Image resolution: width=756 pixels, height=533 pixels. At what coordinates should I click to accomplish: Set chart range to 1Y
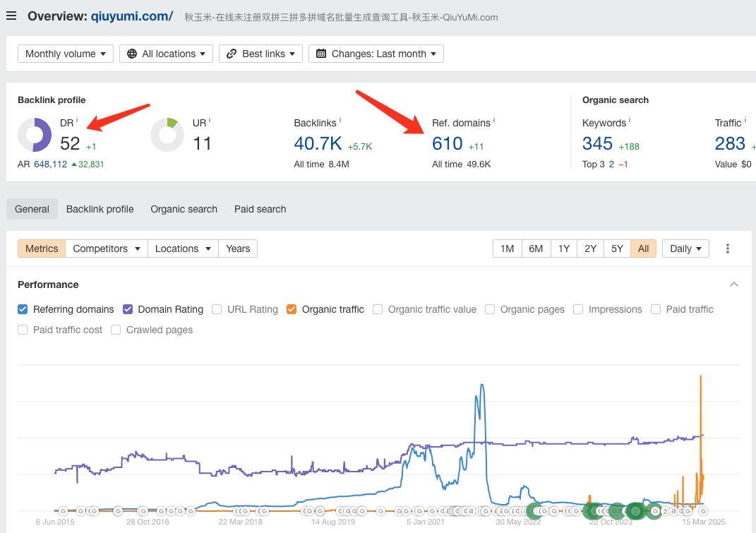pyautogui.click(x=564, y=248)
